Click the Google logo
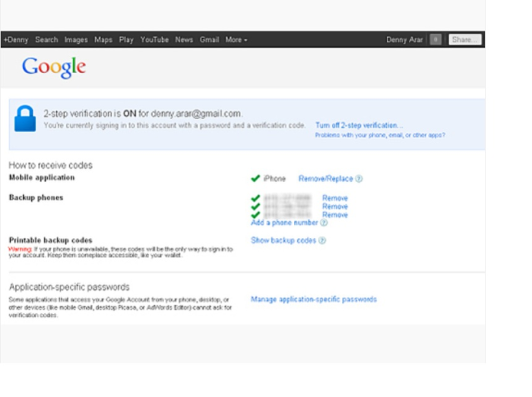 pos(54,67)
